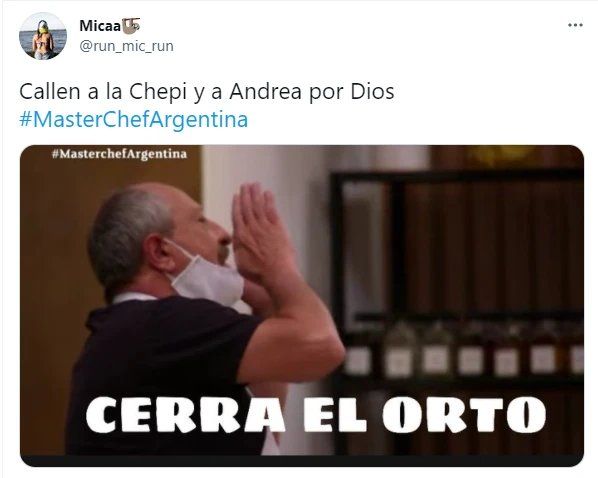The height and width of the screenshot is (478, 598).
Task: Click the '#MasterchefArgentina' watermark in the image
Action: [119, 154]
